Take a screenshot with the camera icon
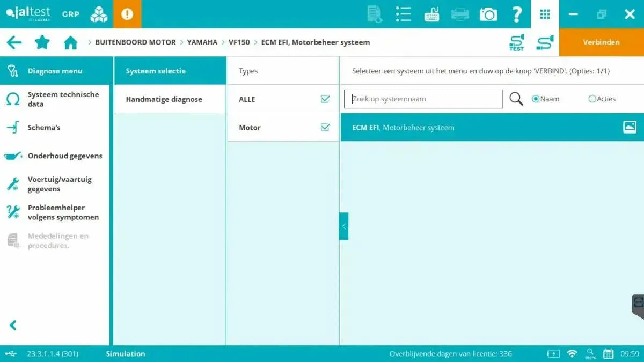 (488, 14)
